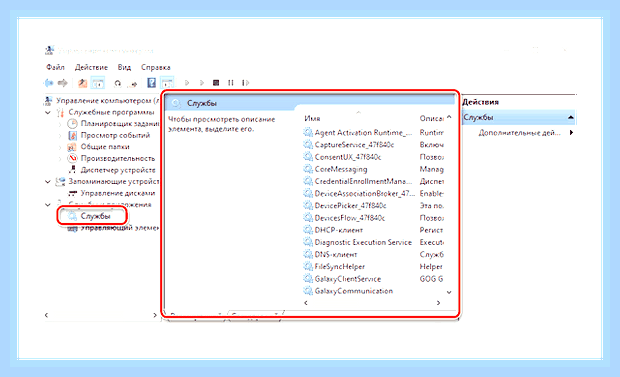Toggle the show/hide action pane icon

167,83
